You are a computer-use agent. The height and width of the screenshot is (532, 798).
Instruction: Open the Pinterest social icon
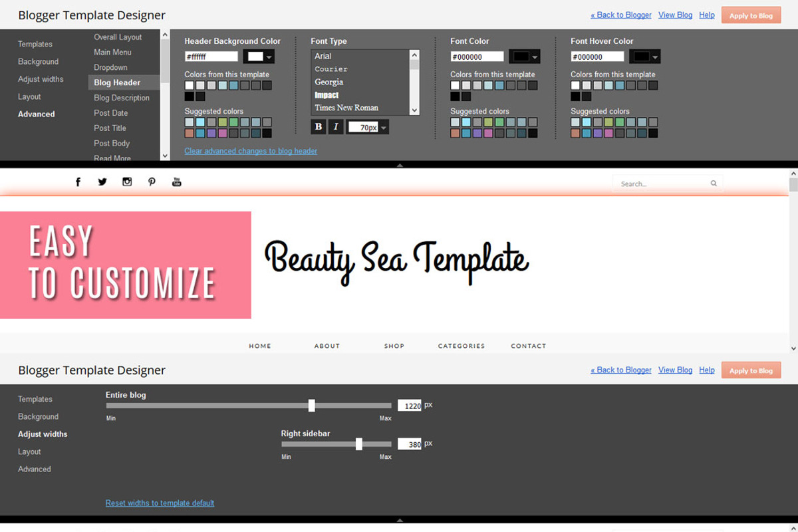click(152, 182)
